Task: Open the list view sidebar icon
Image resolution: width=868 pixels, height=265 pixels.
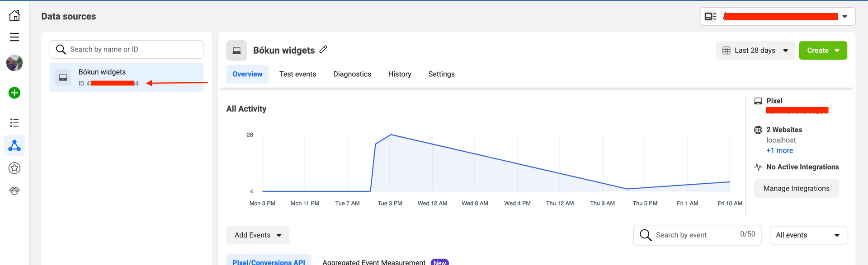Action: 14,123
